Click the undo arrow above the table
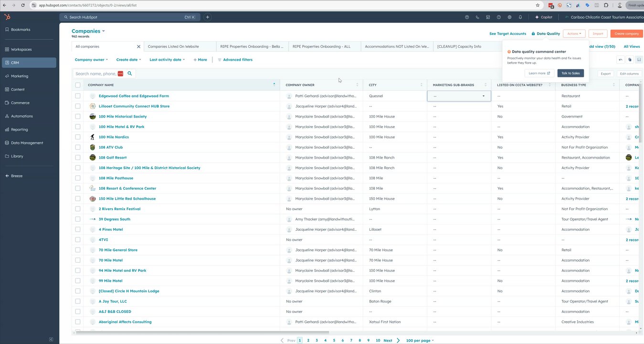Screen dimensions: 644x344 click(x=620, y=60)
